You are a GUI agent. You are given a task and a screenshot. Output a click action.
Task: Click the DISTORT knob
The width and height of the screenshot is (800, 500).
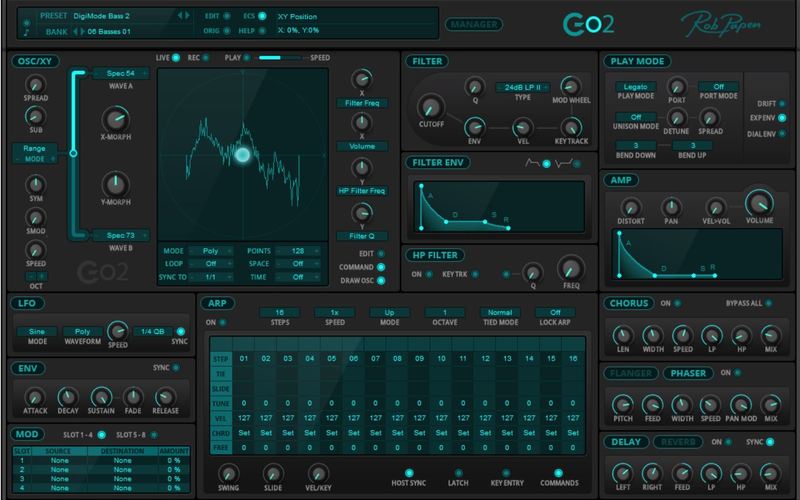[x=631, y=208]
